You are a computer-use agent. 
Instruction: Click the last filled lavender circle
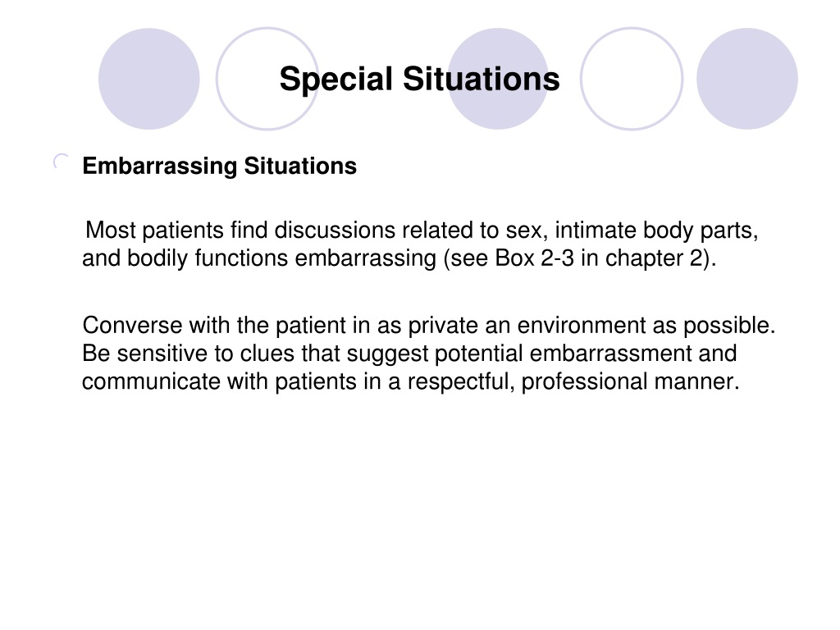click(x=747, y=79)
